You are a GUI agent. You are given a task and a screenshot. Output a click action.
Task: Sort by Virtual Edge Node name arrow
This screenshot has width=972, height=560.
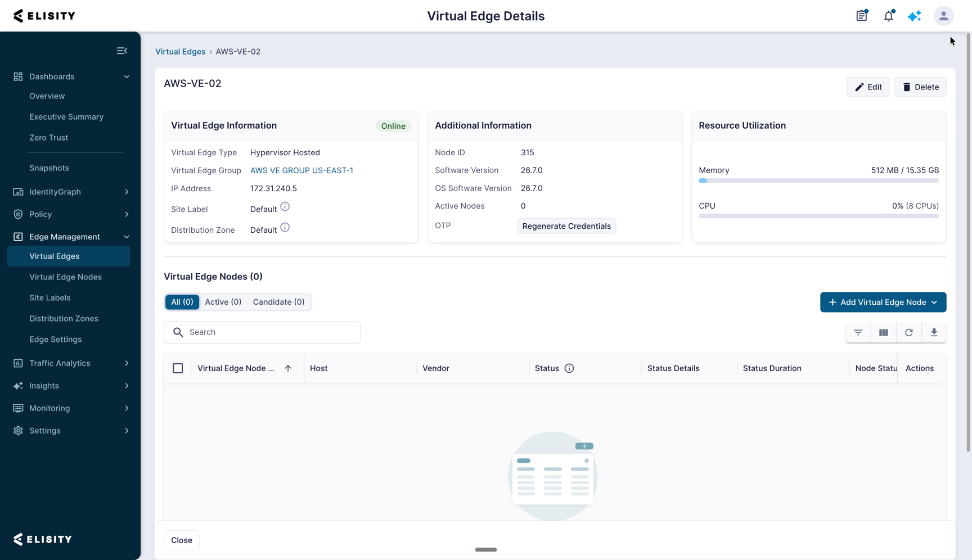tap(288, 368)
